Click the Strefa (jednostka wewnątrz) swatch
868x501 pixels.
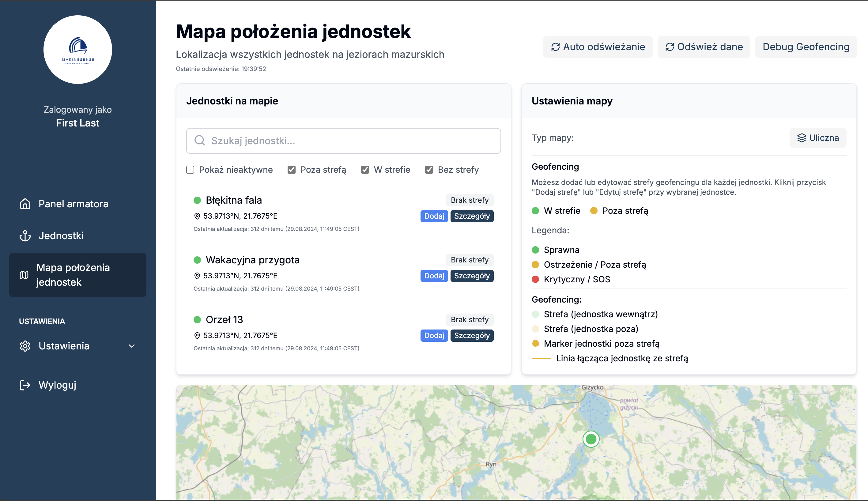pyautogui.click(x=535, y=314)
